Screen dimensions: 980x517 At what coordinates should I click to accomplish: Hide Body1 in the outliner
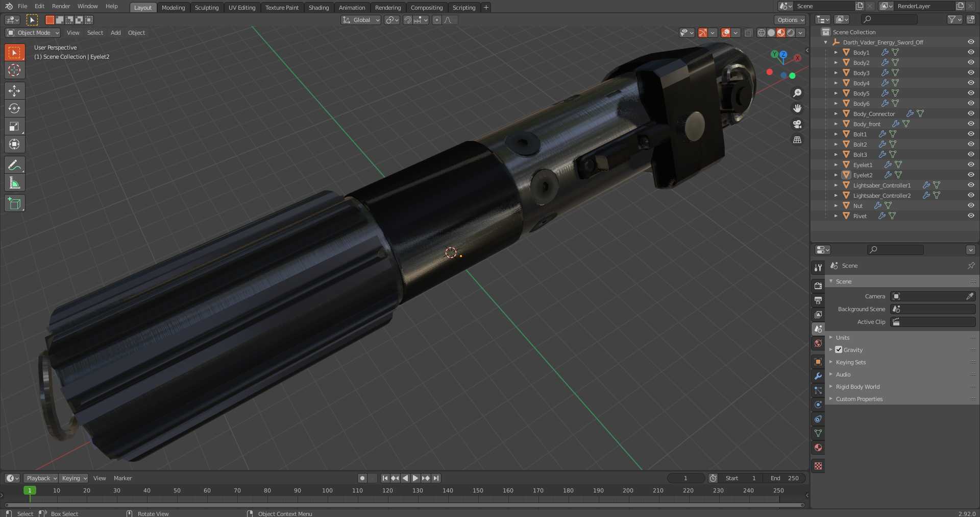[x=971, y=52]
